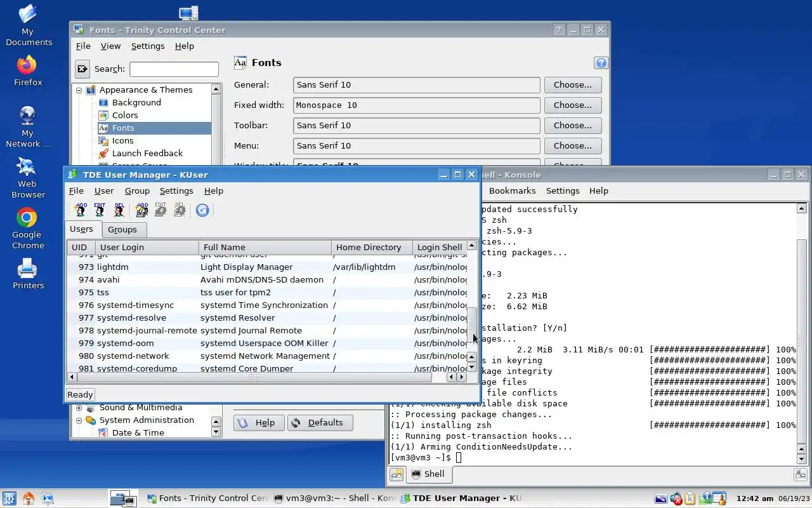The width and height of the screenshot is (812, 508).
Task: Click the network tray icon with red X
Action: coord(676,498)
